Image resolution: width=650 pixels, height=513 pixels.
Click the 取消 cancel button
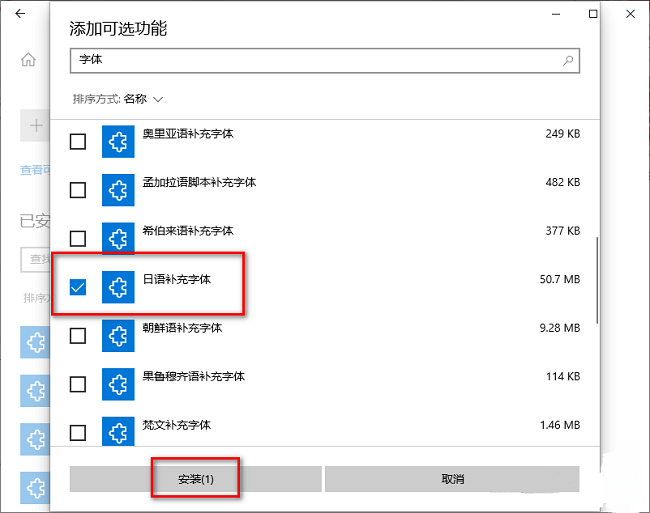452,479
